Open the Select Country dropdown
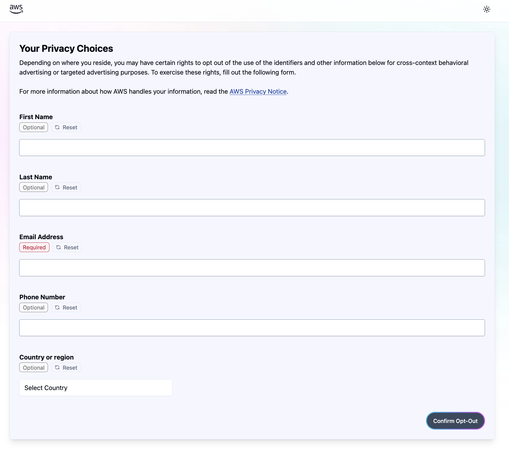The width and height of the screenshot is (509, 452). [x=96, y=388]
